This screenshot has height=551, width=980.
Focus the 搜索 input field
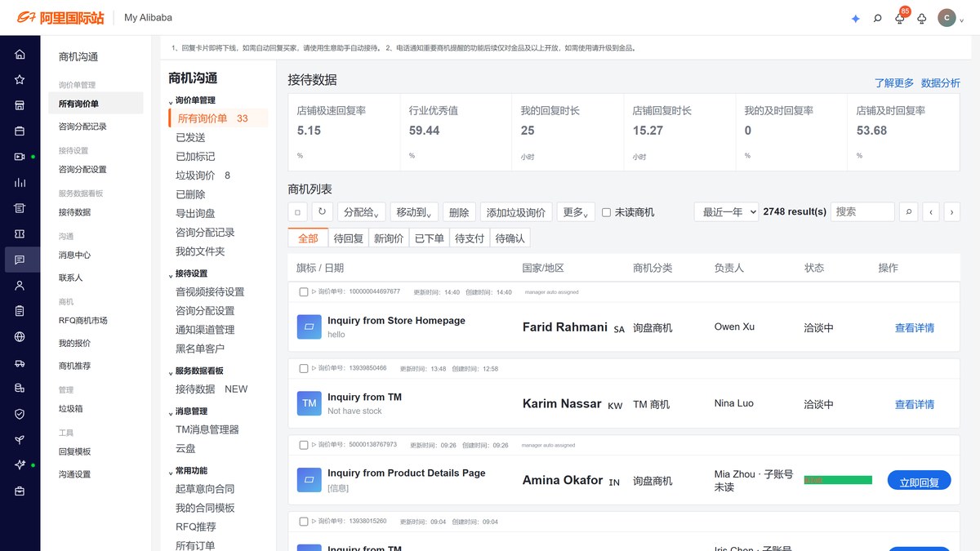coord(863,212)
